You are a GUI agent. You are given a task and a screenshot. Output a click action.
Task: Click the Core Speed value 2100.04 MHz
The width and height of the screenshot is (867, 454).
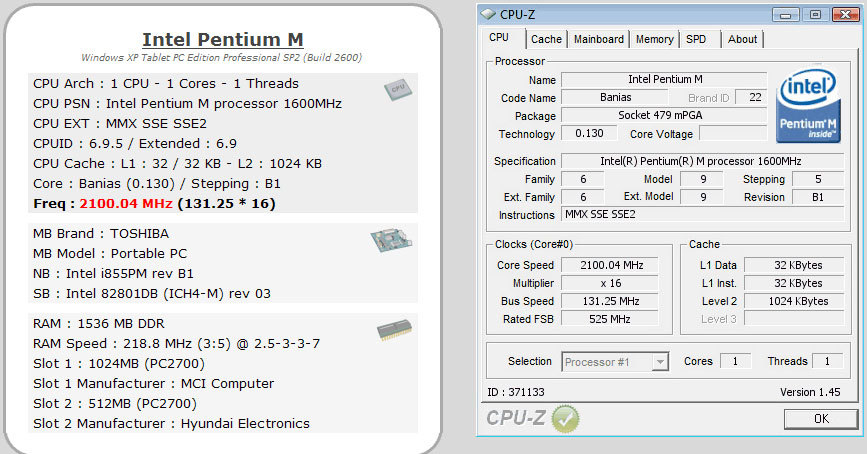click(610, 265)
